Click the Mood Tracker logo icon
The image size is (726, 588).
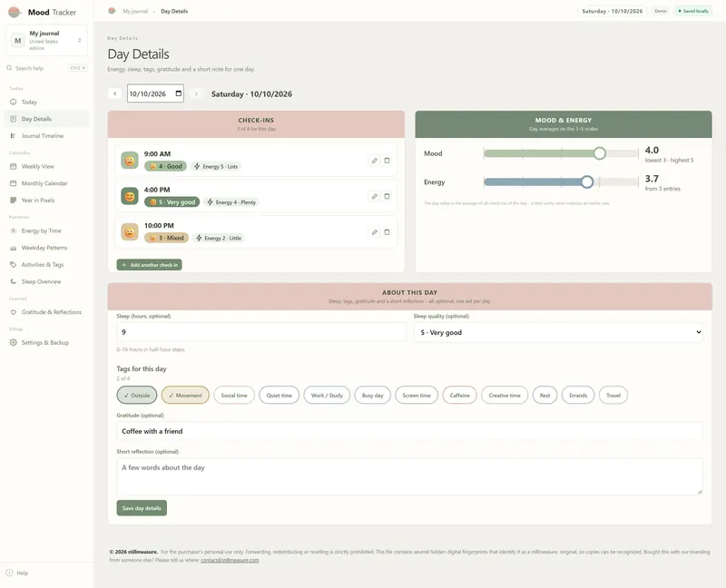(x=15, y=12)
